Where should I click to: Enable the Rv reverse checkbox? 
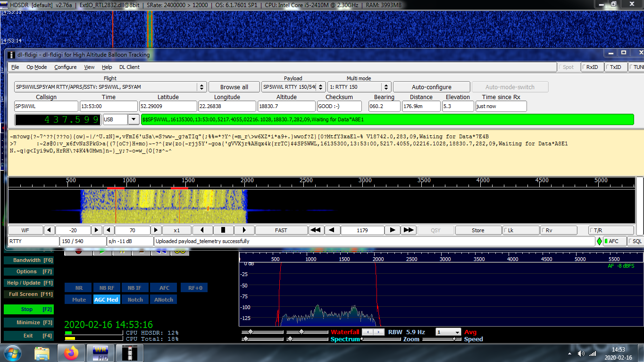point(559,230)
